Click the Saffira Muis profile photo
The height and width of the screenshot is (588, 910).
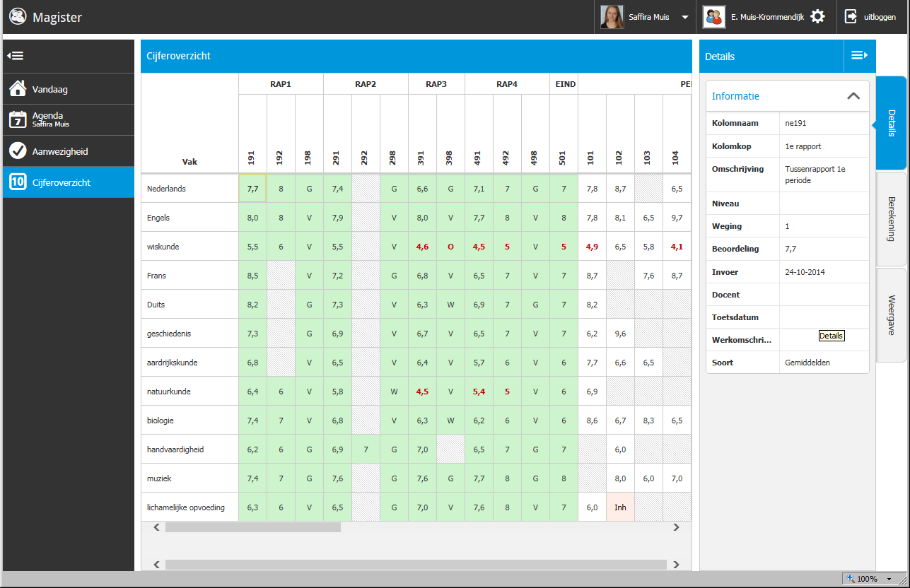tap(612, 17)
